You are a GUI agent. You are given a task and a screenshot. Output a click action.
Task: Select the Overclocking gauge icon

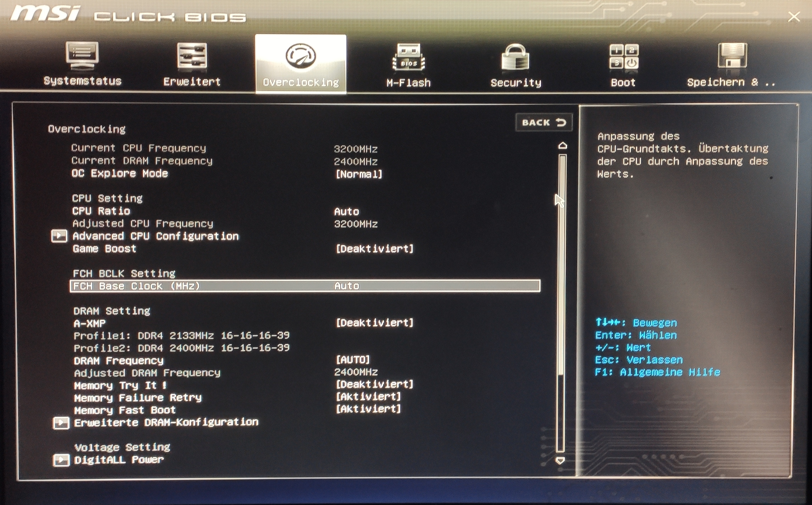pyautogui.click(x=301, y=56)
